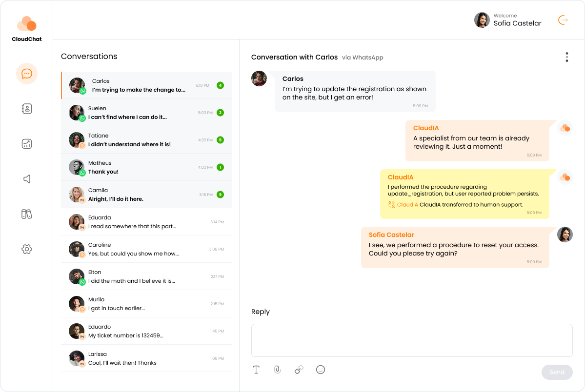The image size is (585, 392).
Task: Click Sofia Castelar's avatar beside her reply
Action: [565, 235]
